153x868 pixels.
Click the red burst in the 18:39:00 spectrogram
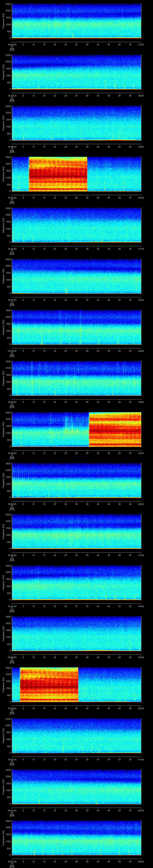58,174
